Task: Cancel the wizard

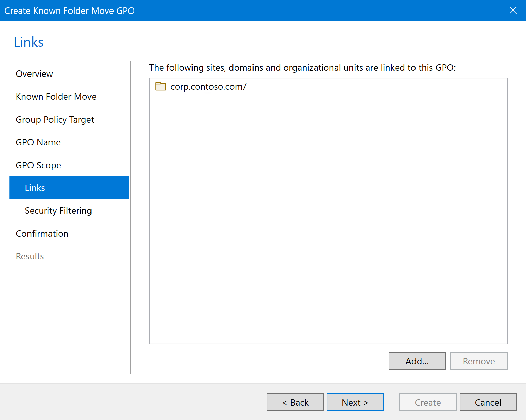Action: click(488, 402)
